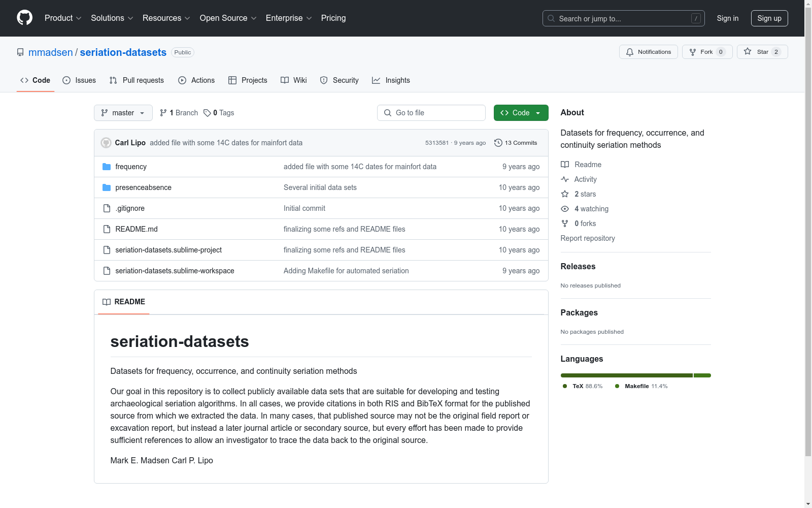Viewport: 812px width, 508px height.
Task: Fork this repository using the Fork button
Action: coord(707,52)
